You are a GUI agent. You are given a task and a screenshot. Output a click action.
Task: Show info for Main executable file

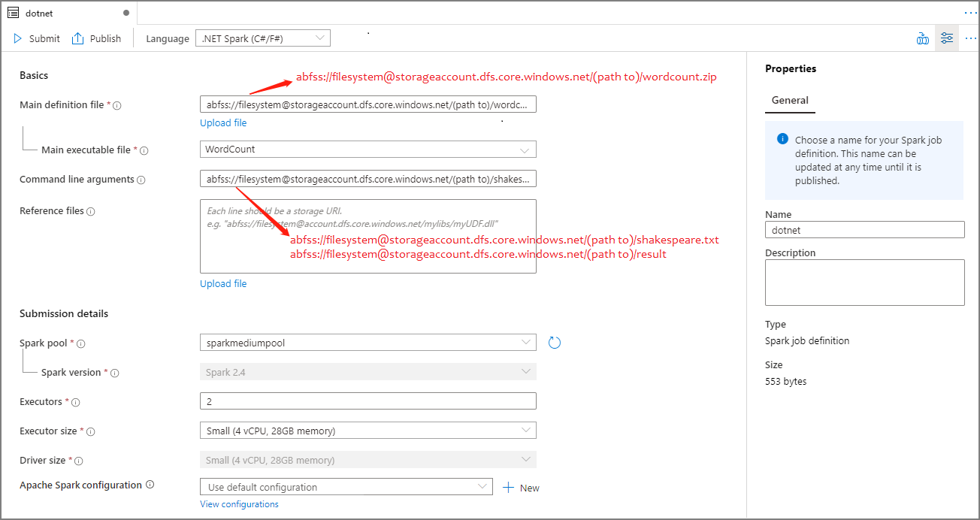pyautogui.click(x=144, y=150)
